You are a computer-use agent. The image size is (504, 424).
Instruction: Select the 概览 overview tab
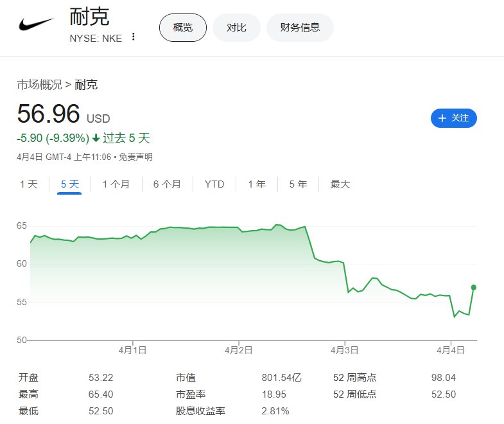pyautogui.click(x=183, y=28)
